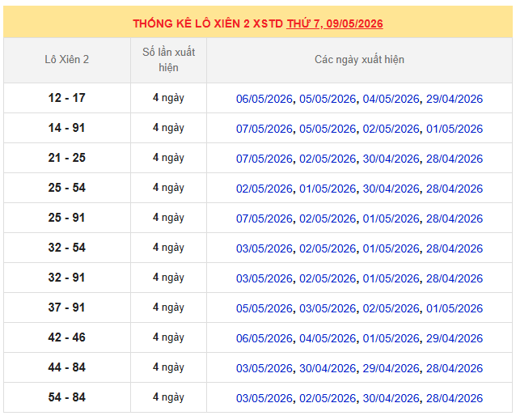This screenshot has height=420, width=516.
Task: Open 03/05/2026 in the 32 - 54 row
Action: 264,248
